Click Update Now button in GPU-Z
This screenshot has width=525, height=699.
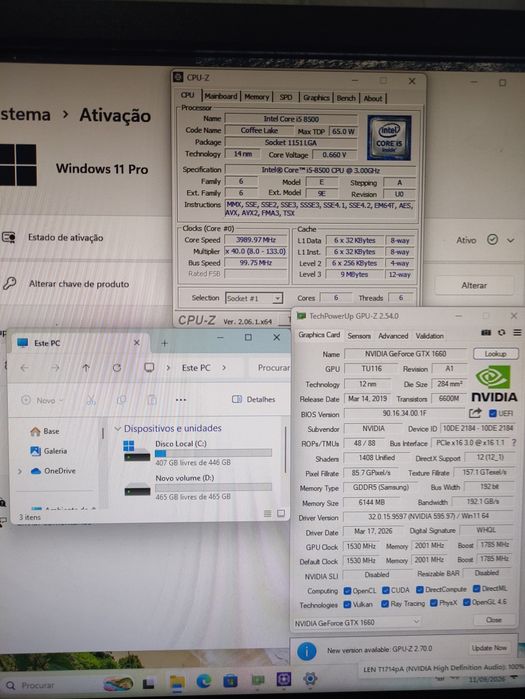(489, 648)
